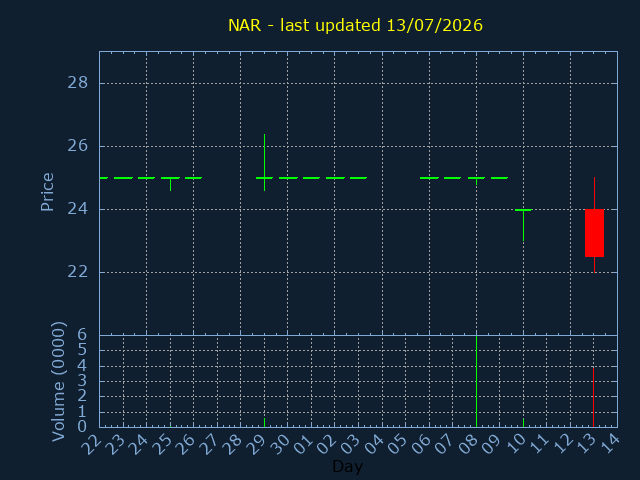Click the chart title NAR last updated
Screen dimensions: 640x480
355,25
